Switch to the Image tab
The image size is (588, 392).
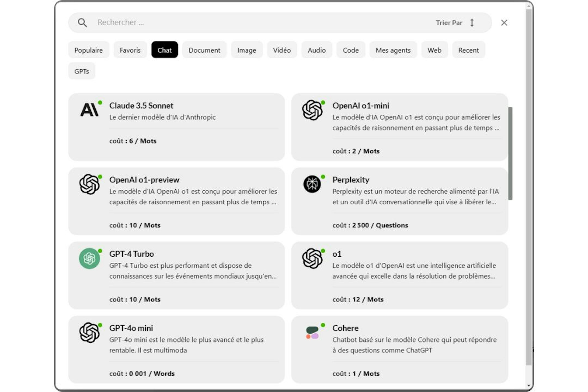pyautogui.click(x=247, y=50)
